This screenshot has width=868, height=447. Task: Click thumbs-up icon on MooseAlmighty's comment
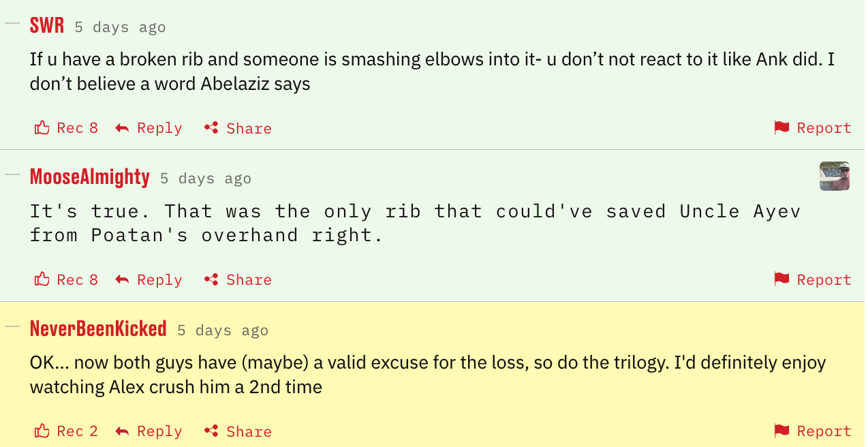(x=42, y=279)
